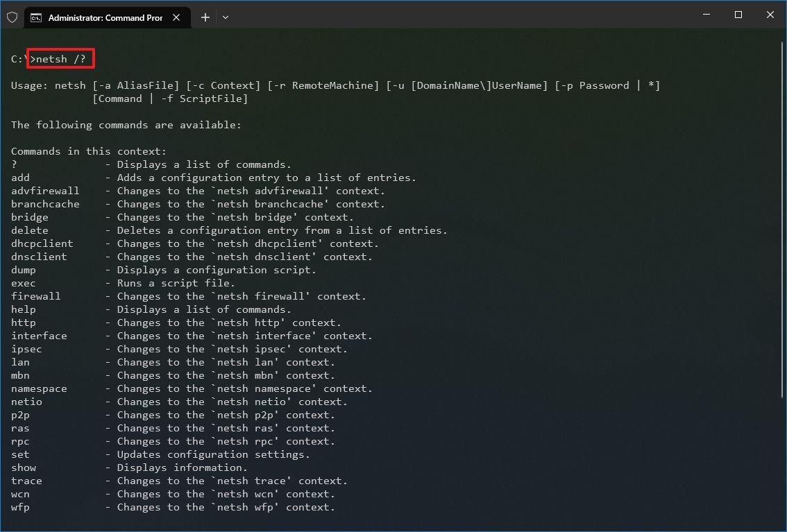Image resolution: width=787 pixels, height=532 pixels.
Task: Click the 'help' command name
Action: 24,309
